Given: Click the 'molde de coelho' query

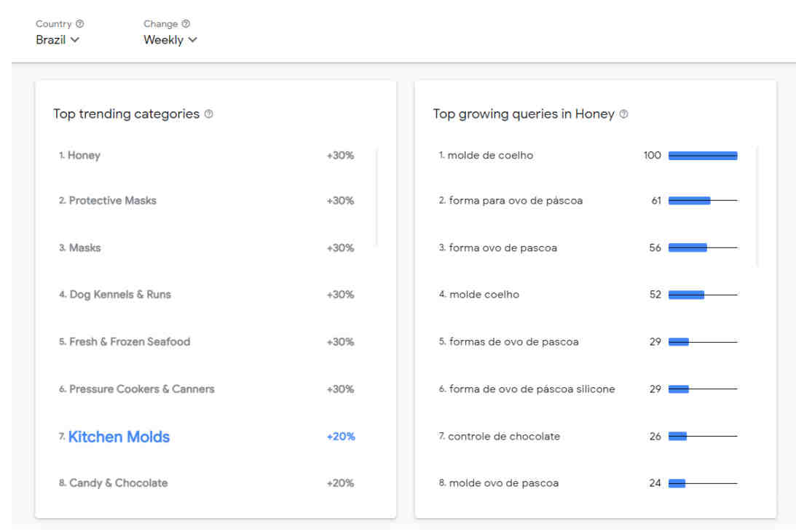Looking at the screenshot, I should point(490,155).
